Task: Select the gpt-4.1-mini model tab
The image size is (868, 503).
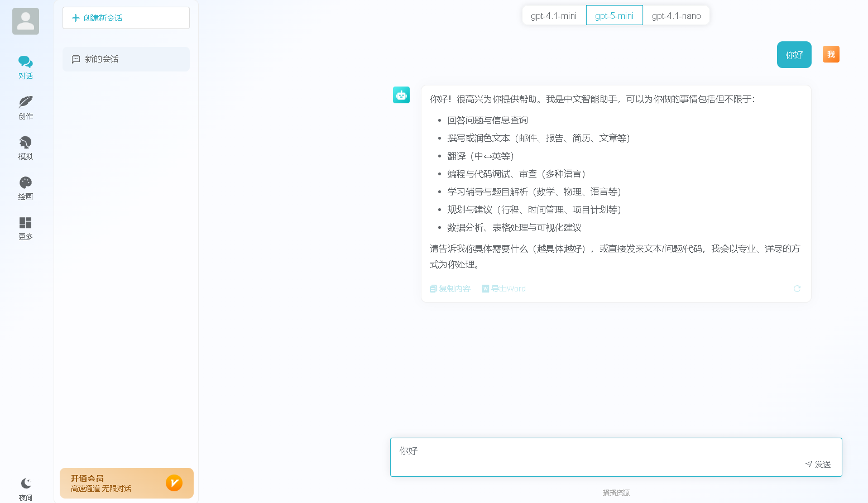Action: tap(554, 16)
